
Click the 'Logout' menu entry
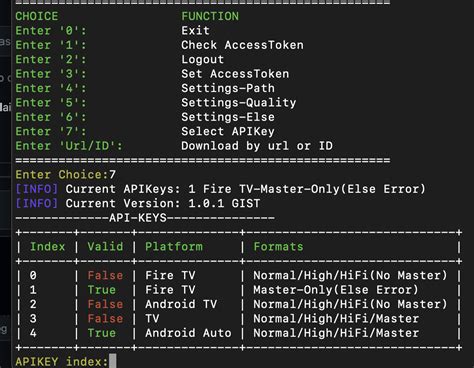[202, 59]
